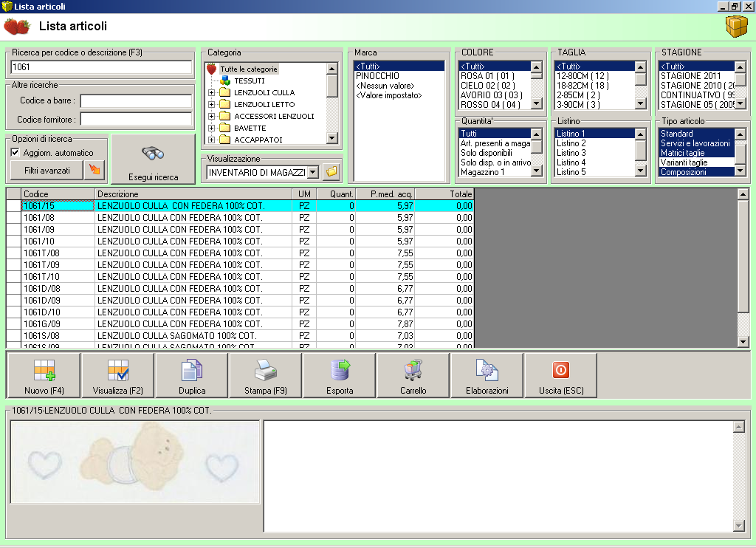Click the folder icon beside Visualizzazione dropdown
Viewport: 756px width, 548px height.
click(332, 172)
